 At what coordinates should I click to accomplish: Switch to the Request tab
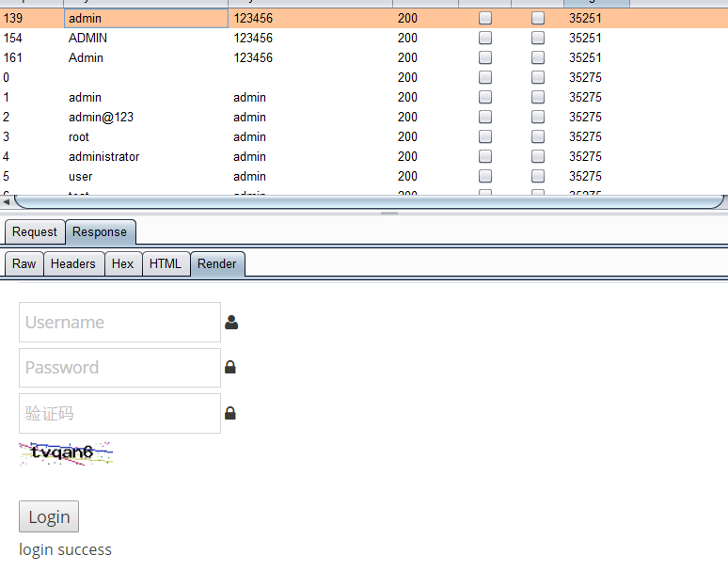tap(35, 231)
